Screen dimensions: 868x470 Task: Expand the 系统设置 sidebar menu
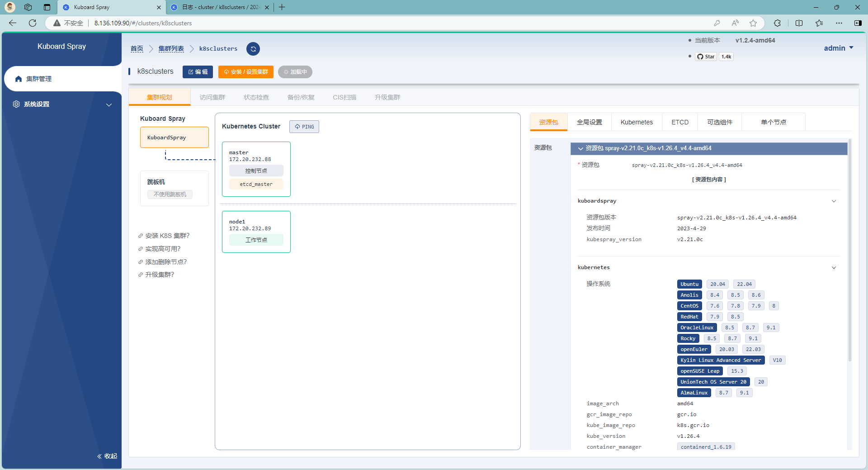pyautogui.click(x=108, y=104)
